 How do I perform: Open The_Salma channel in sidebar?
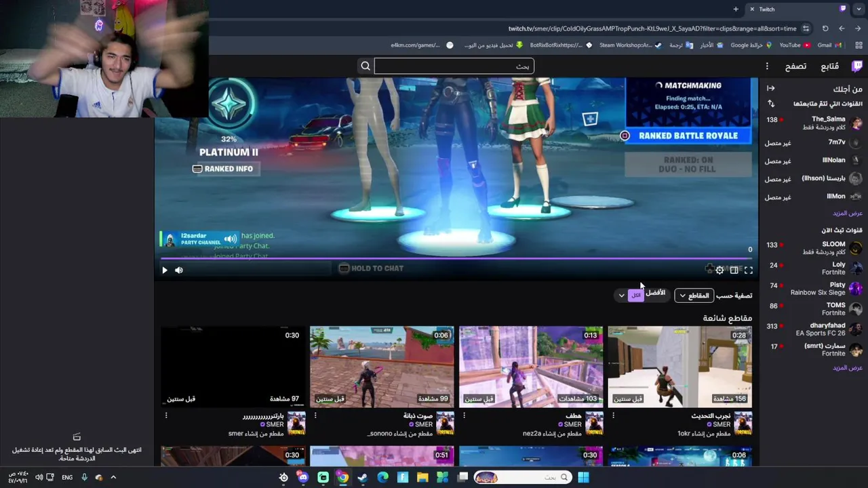(814, 123)
